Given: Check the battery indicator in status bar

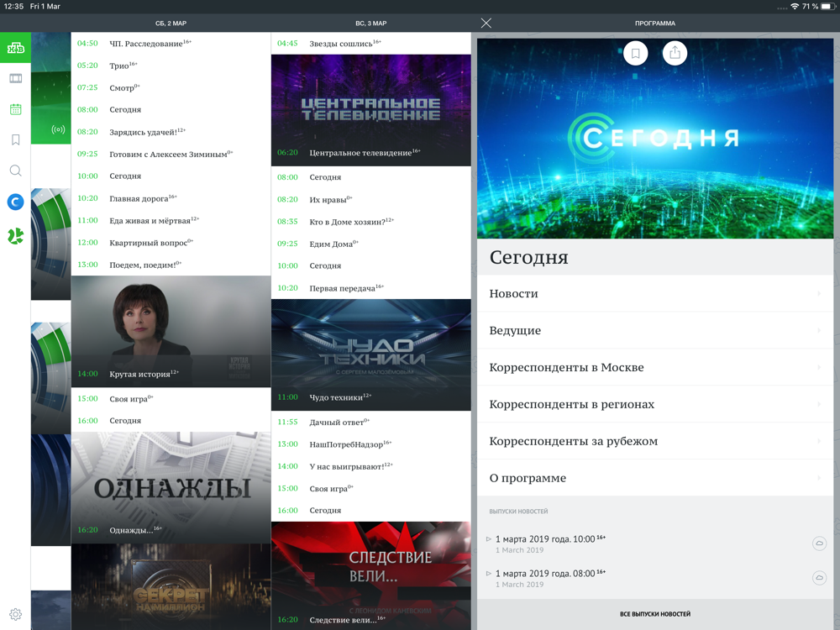Looking at the screenshot, I should pyautogui.click(x=828, y=7).
